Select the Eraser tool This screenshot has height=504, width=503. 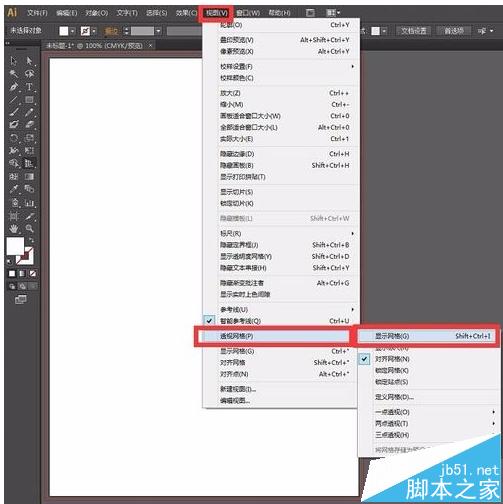coord(29,125)
